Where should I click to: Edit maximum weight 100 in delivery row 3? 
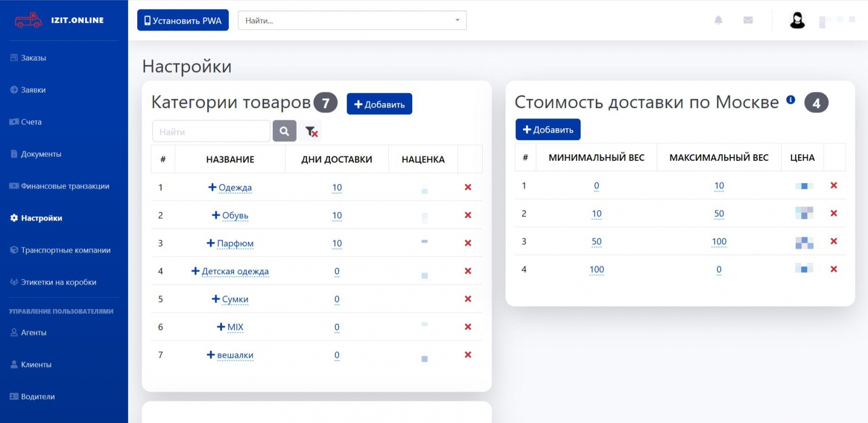(719, 241)
